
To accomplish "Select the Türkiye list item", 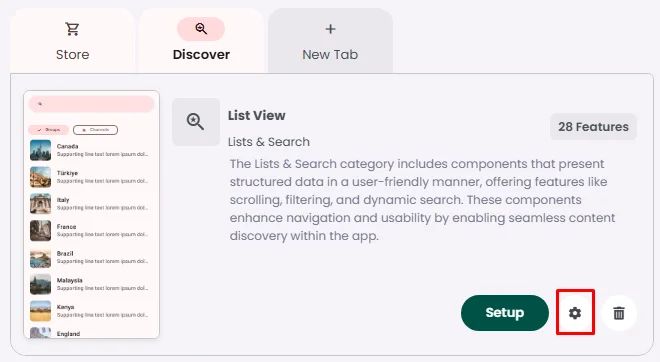I will [x=91, y=177].
